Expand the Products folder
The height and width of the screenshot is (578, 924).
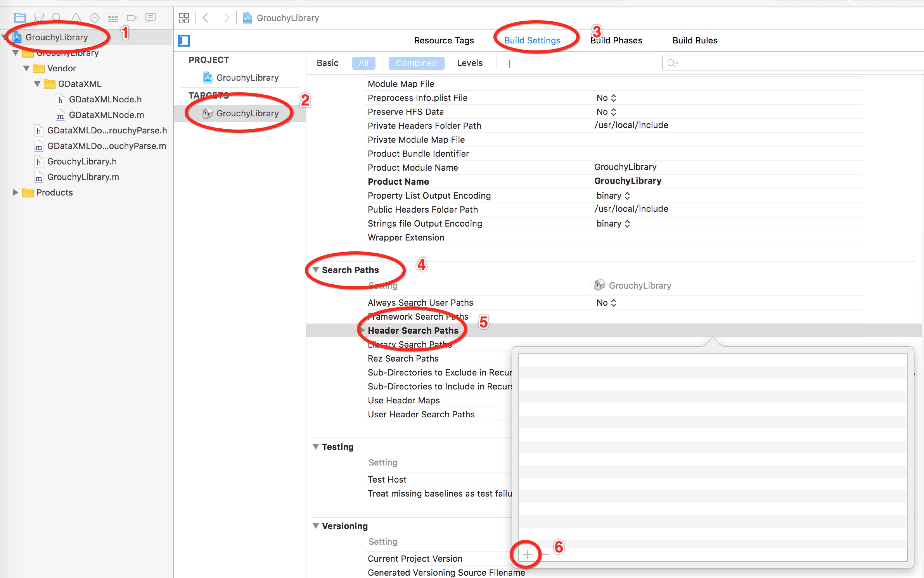point(15,193)
